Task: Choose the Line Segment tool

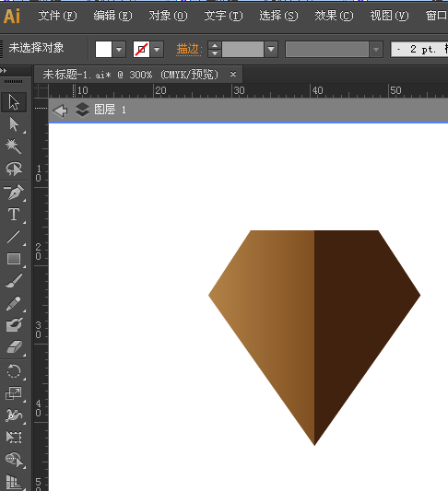Action: (x=14, y=237)
